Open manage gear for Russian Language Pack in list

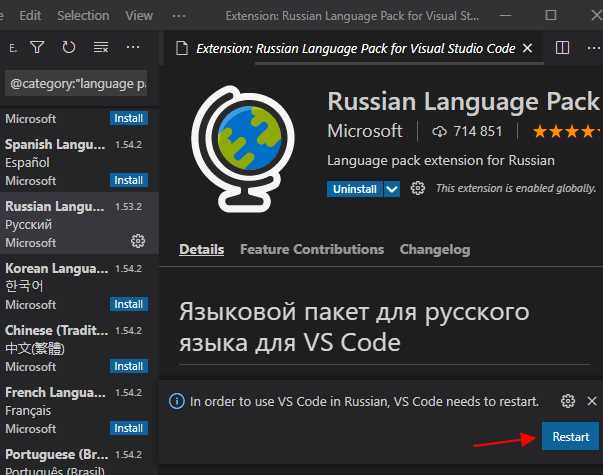click(x=138, y=241)
